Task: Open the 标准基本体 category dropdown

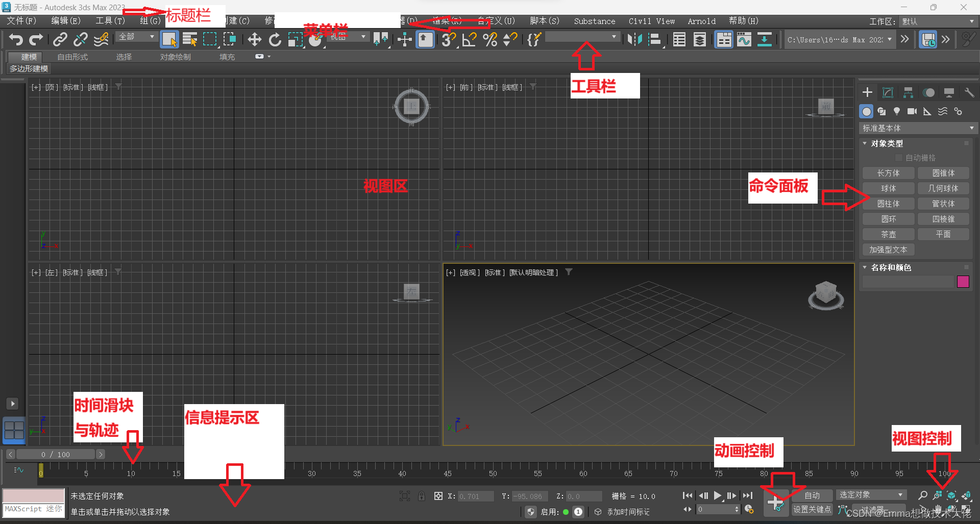Action: (x=918, y=128)
